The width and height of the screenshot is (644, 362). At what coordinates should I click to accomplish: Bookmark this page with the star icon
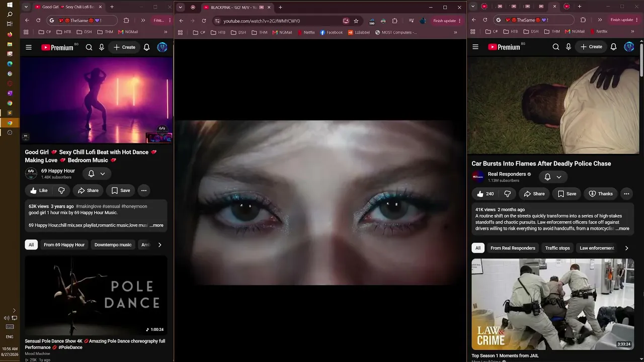[356, 21]
